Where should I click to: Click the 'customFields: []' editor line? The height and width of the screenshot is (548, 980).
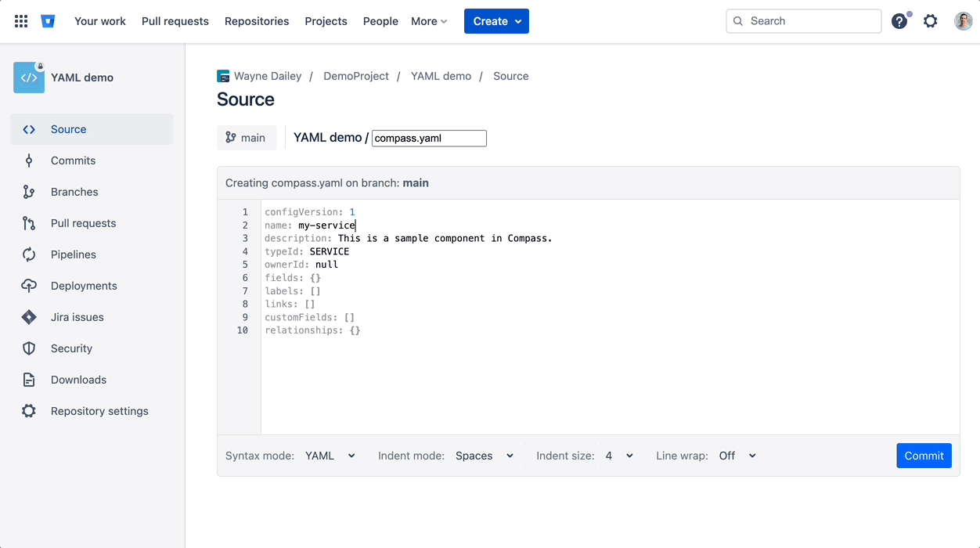point(310,317)
